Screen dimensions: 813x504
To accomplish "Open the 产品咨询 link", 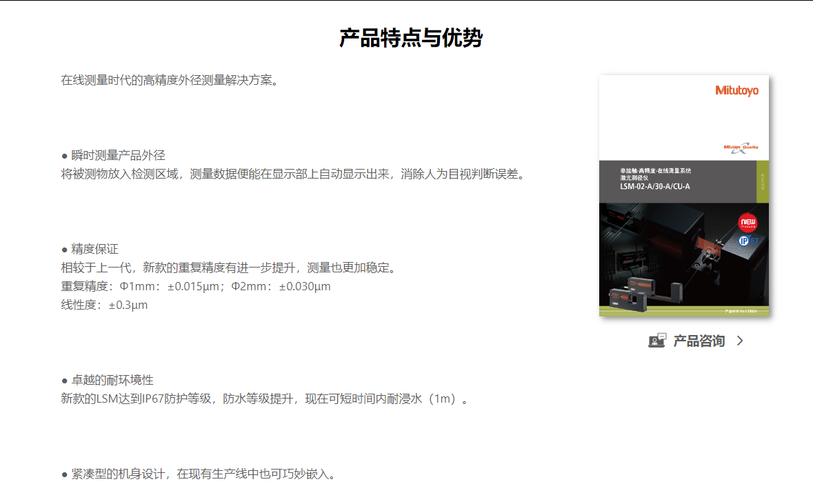I will 699,341.
